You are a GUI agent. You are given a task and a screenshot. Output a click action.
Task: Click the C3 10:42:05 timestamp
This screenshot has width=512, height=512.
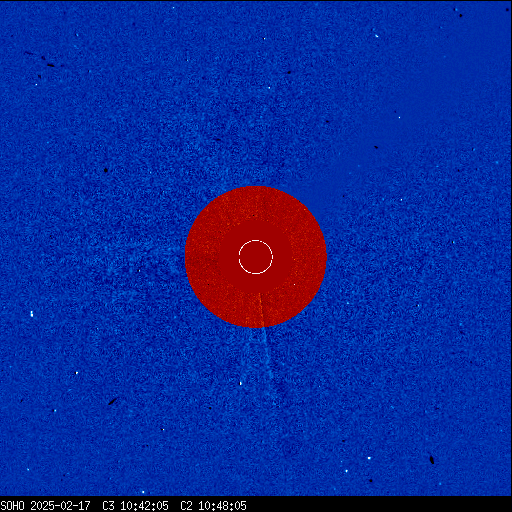pyautogui.click(x=135, y=506)
